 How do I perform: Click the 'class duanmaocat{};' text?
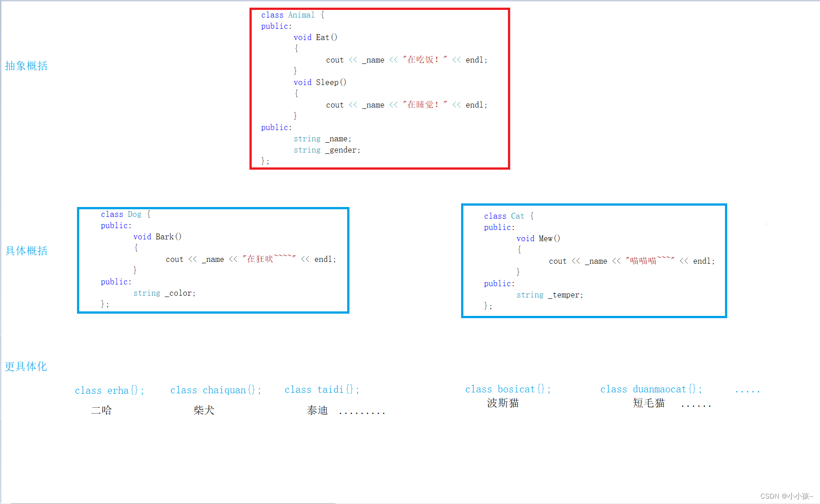click(x=651, y=389)
